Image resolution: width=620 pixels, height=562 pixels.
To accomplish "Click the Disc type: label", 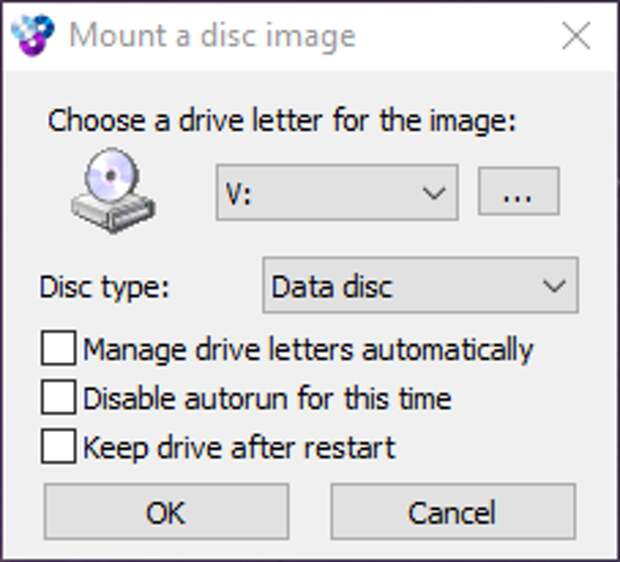I will 104,288.
